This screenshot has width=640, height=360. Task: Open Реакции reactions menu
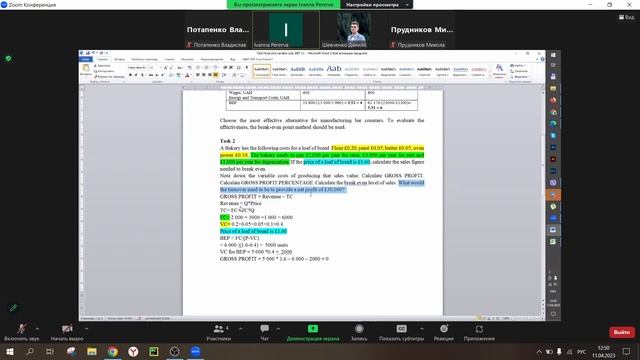(x=444, y=332)
